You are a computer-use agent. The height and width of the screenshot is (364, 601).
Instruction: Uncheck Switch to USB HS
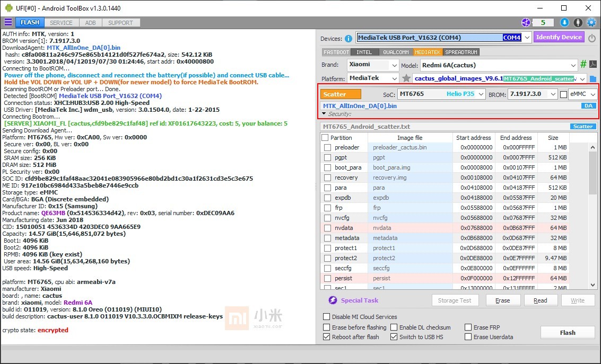394,337
